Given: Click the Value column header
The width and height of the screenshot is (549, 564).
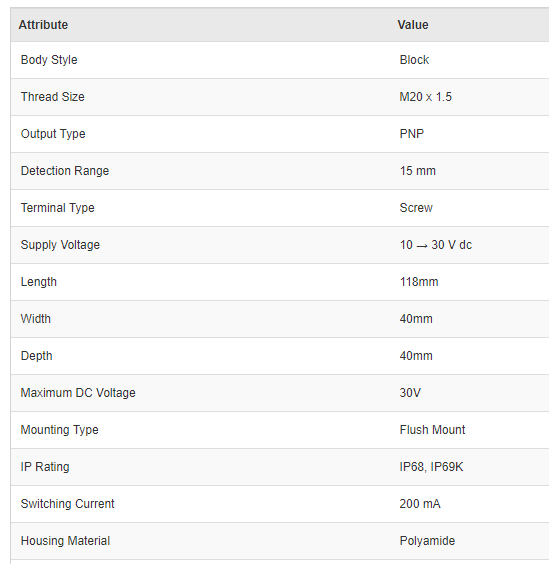Looking at the screenshot, I should click(x=413, y=25).
